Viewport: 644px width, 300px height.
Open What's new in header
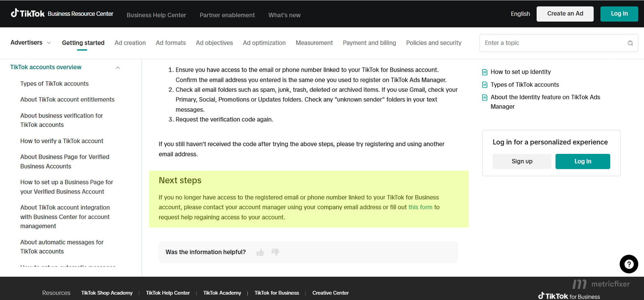pos(284,15)
